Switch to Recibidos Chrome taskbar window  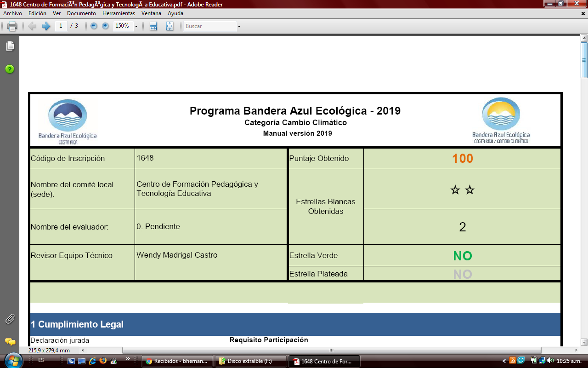tap(177, 361)
